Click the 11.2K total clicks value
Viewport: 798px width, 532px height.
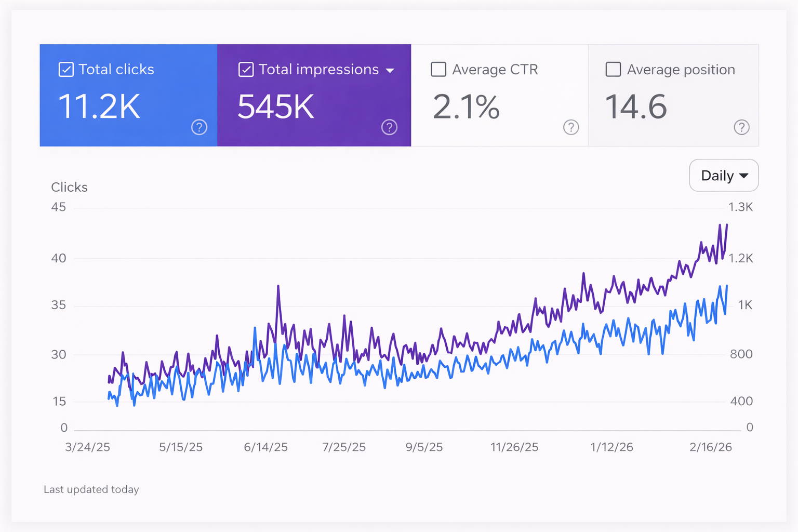[x=99, y=107]
